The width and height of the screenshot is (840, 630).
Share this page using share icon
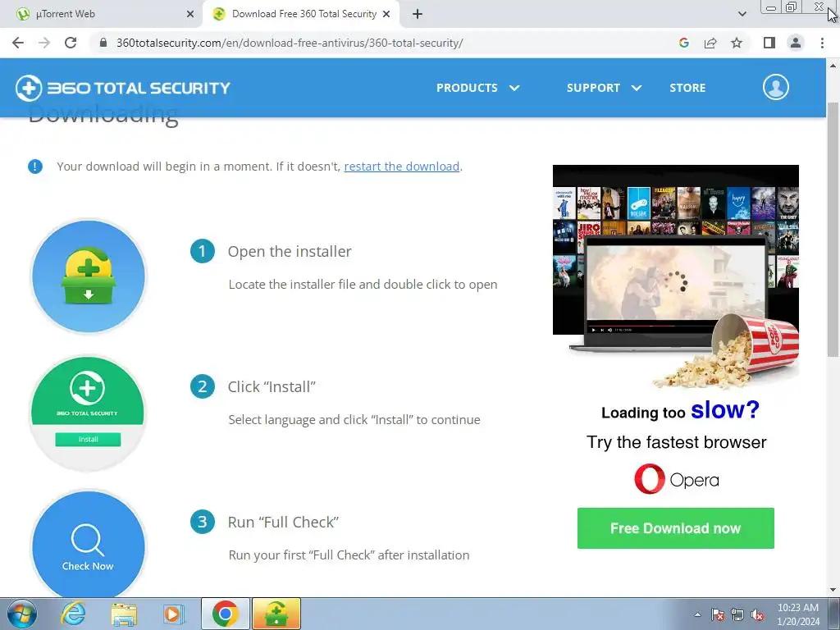[x=710, y=43]
